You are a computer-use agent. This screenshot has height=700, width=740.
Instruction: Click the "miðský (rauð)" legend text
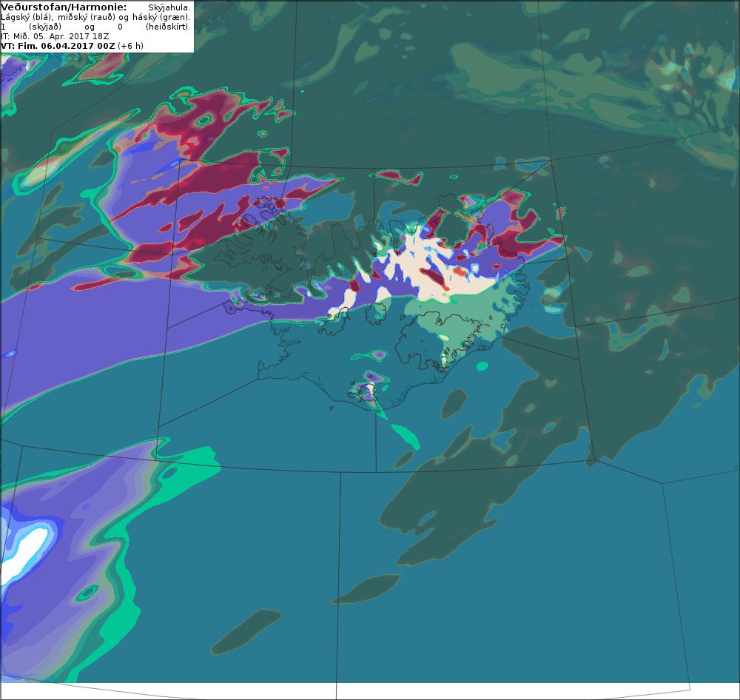[x=87, y=18]
